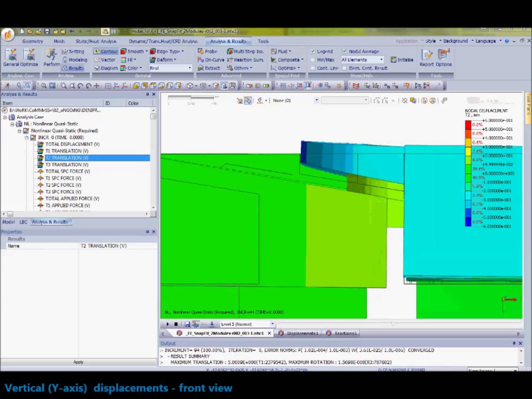Toggle the Legend checkbox
The height and width of the screenshot is (399, 532).
pos(313,52)
